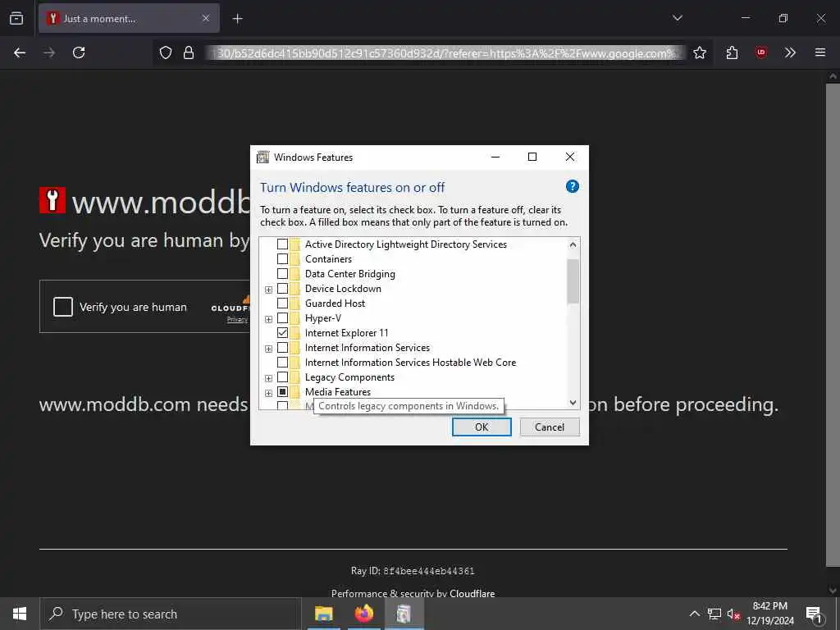
Task: Check the Legacy Components box
Action: (x=282, y=377)
